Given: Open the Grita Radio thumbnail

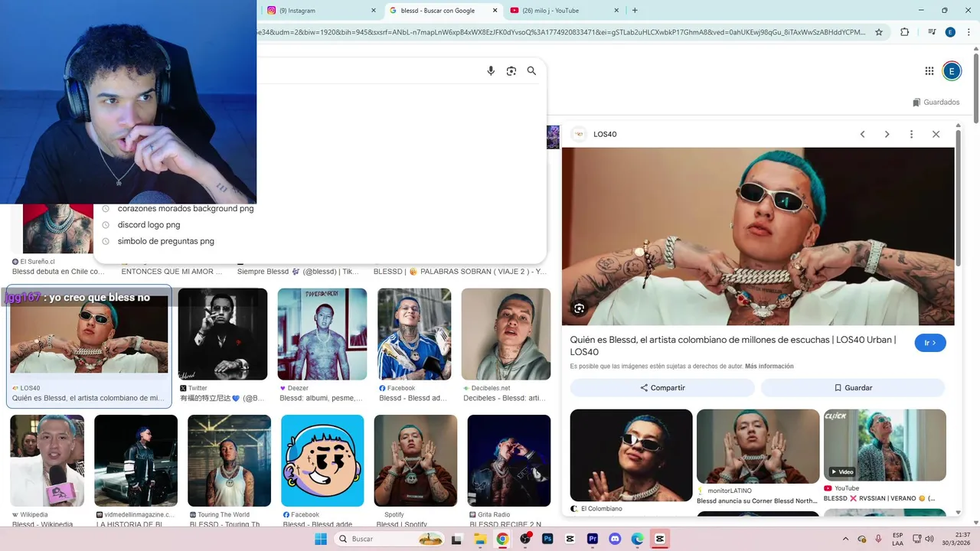Looking at the screenshot, I should 509,461.
